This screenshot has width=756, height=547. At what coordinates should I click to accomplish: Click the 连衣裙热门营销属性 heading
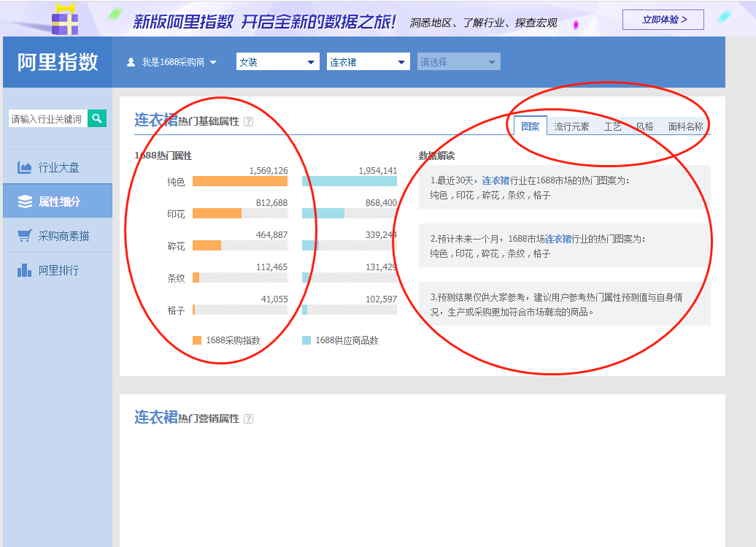(187, 417)
